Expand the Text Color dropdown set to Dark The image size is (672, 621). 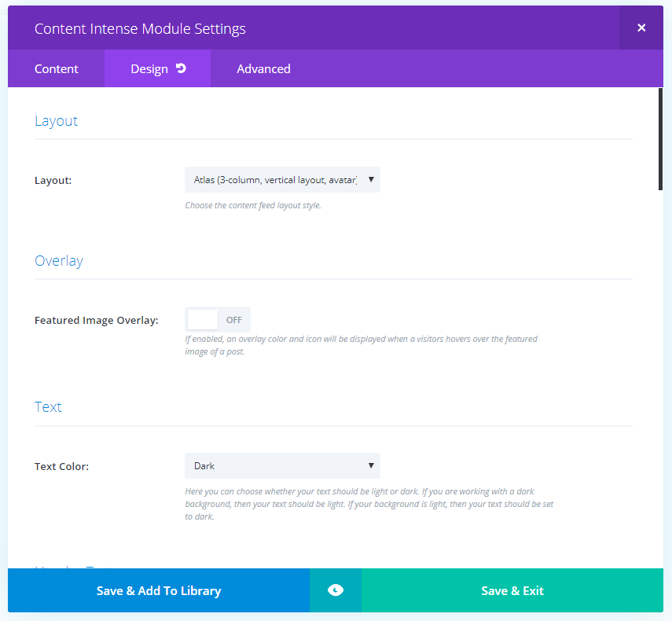(x=282, y=466)
